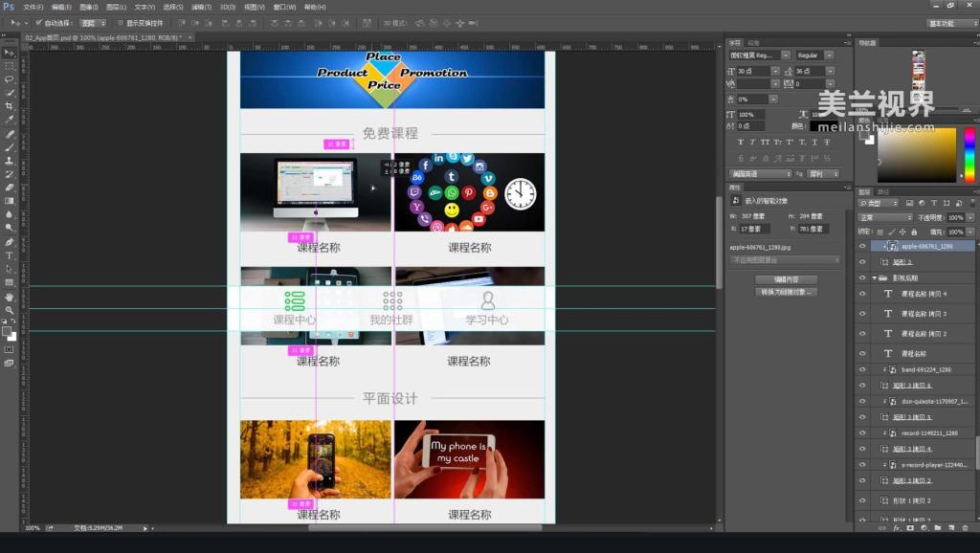Open the 窗口(W) menu
This screenshot has height=553, width=980.
tap(284, 7)
